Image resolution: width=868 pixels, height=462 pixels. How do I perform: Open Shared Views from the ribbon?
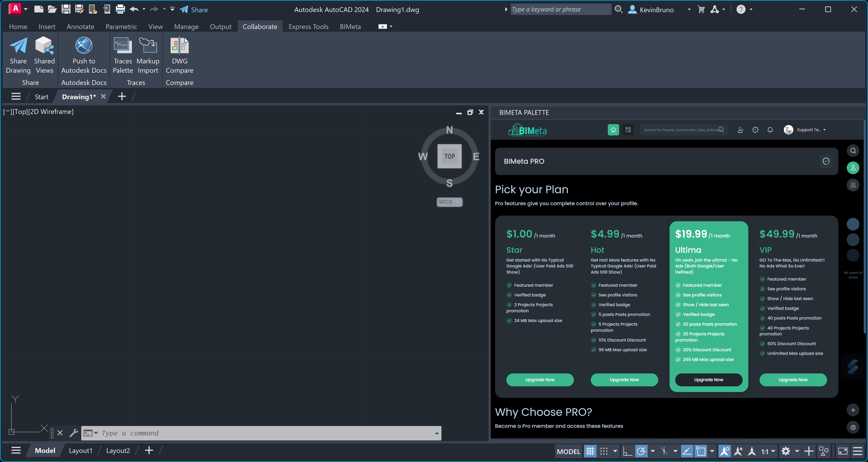pos(45,55)
